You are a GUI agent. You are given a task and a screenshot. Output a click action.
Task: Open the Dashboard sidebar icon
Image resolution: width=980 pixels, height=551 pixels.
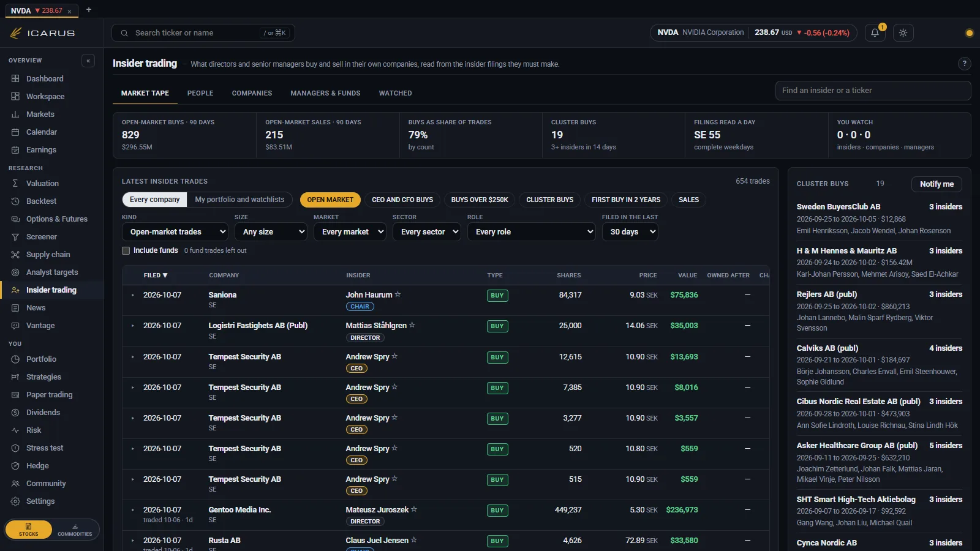[x=15, y=79]
